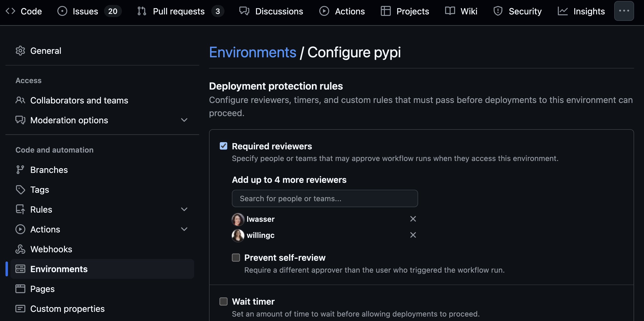644x321 pixels.
Task: Open the Projects tab
Action: pyautogui.click(x=405, y=11)
